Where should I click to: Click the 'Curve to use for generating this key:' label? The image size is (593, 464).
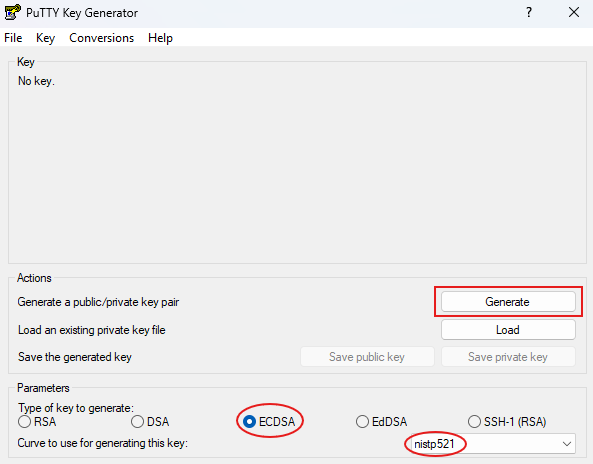click(102, 443)
